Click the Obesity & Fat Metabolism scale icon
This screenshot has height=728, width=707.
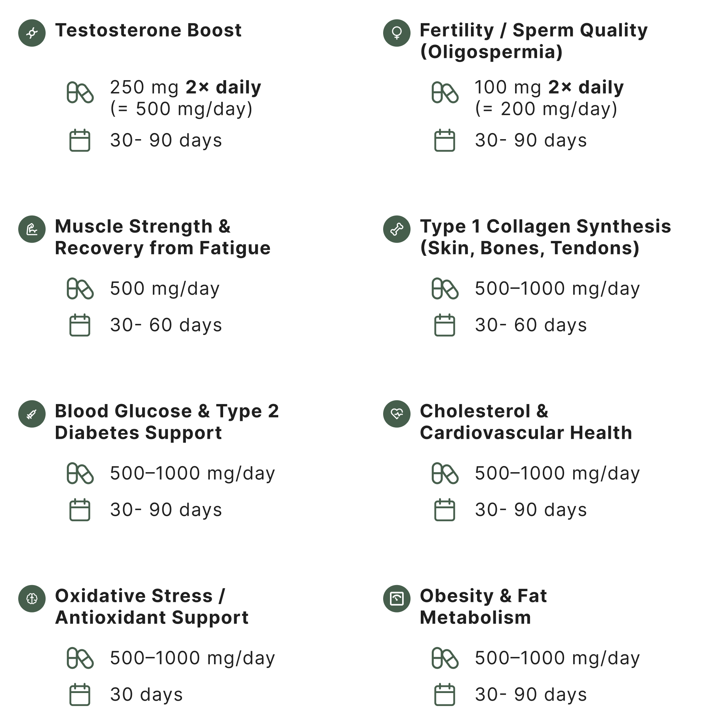[x=397, y=599]
